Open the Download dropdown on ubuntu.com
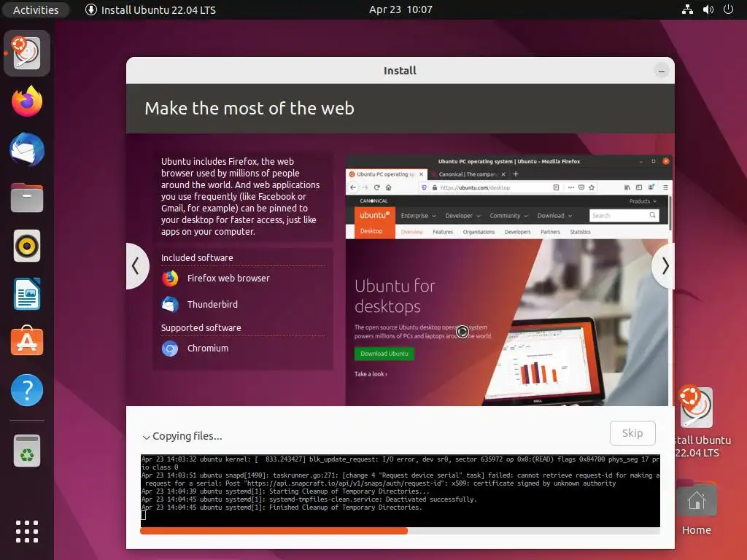This screenshot has height=560, width=747. [554, 216]
